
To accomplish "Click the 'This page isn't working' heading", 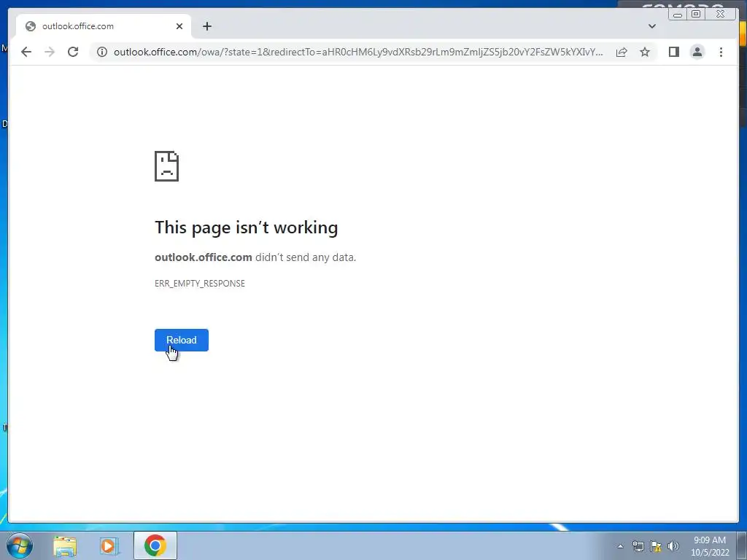I will [x=247, y=227].
